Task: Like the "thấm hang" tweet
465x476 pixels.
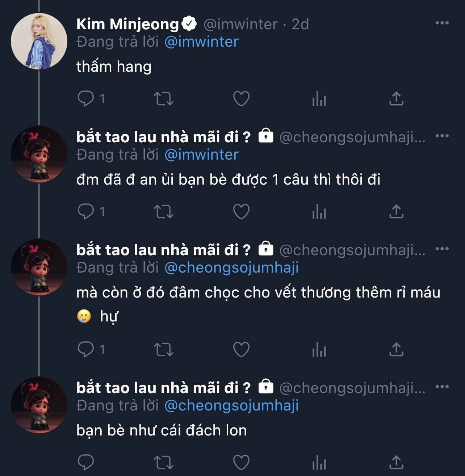Action: point(241,98)
